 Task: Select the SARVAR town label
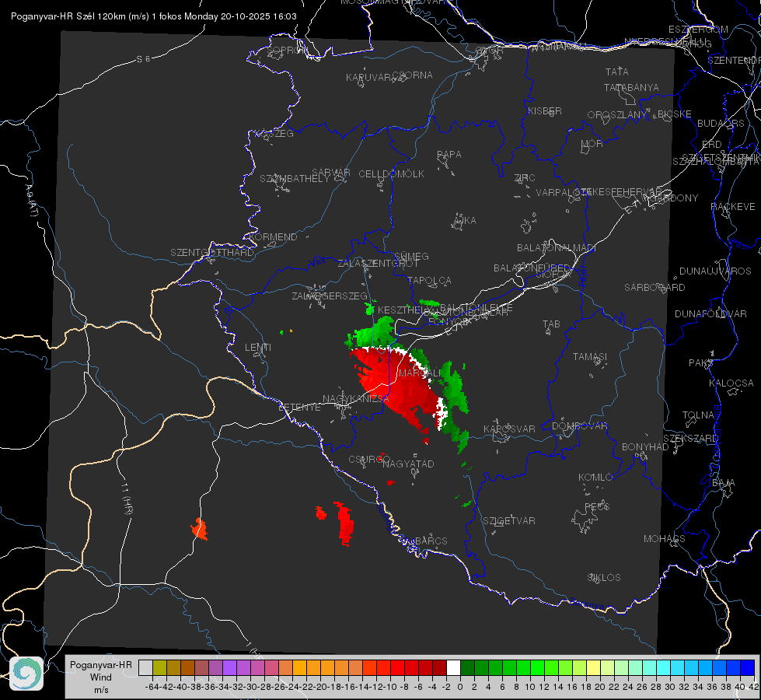[x=331, y=173]
